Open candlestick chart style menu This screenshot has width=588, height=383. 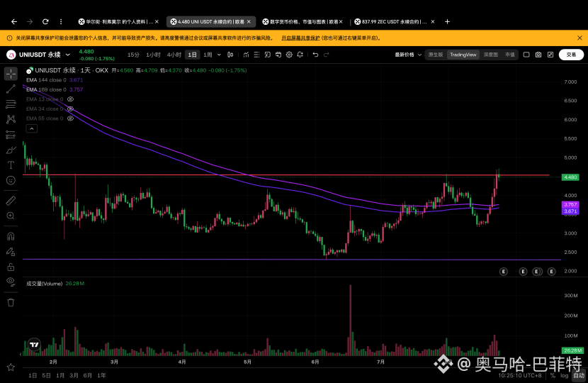[230, 55]
